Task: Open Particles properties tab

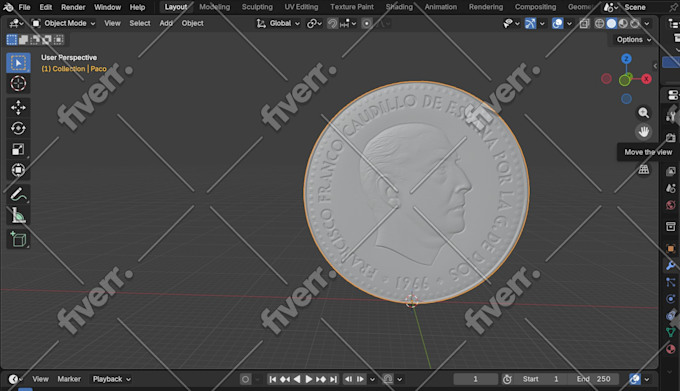Action: point(670,282)
